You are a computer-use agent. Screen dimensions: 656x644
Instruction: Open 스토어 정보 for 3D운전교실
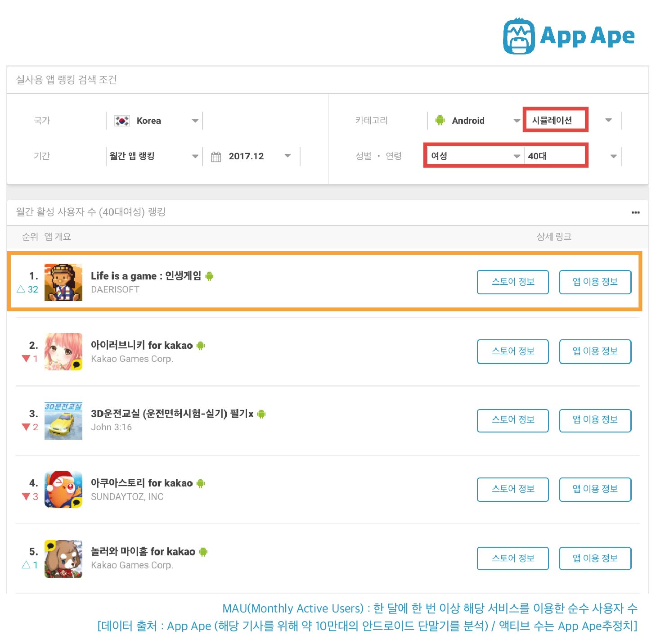[513, 421]
